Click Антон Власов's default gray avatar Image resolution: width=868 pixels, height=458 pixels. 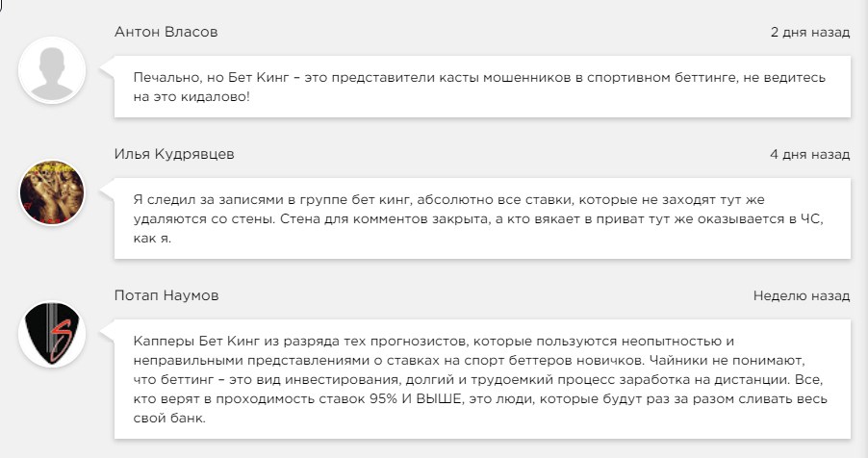pyautogui.click(x=53, y=69)
